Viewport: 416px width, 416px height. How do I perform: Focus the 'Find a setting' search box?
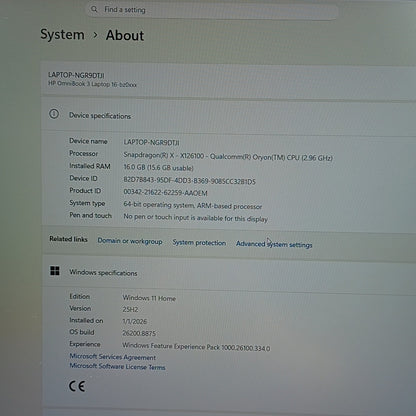tap(213, 10)
